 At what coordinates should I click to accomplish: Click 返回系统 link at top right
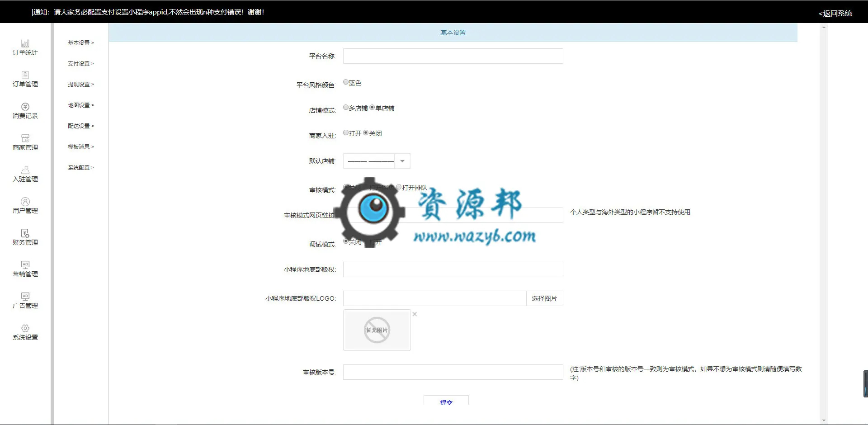click(x=835, y=14)
